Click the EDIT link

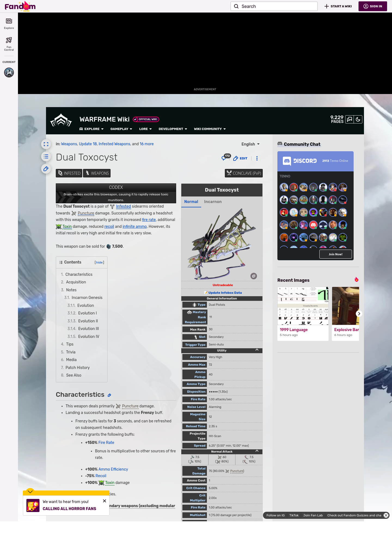click(x=240, y=158)
